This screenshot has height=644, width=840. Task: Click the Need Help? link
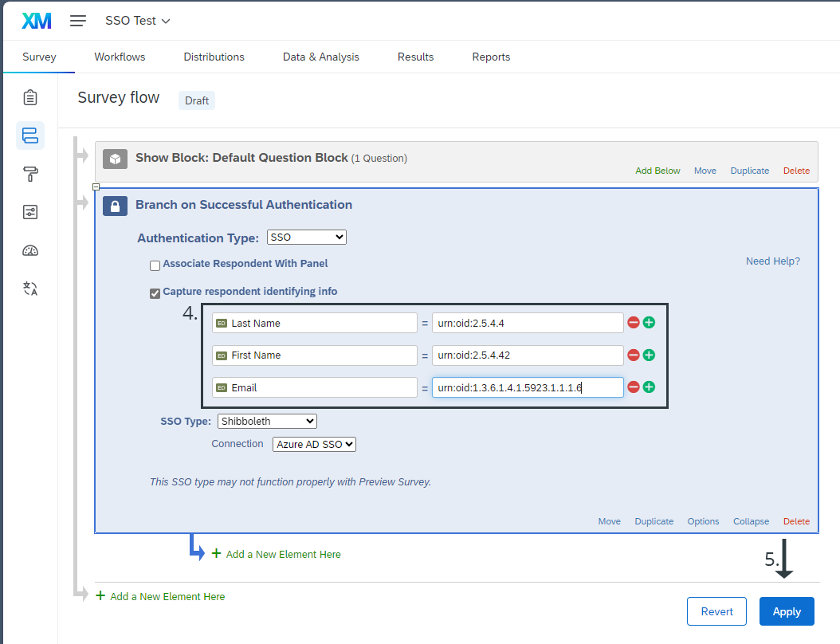tap(772, 261)
